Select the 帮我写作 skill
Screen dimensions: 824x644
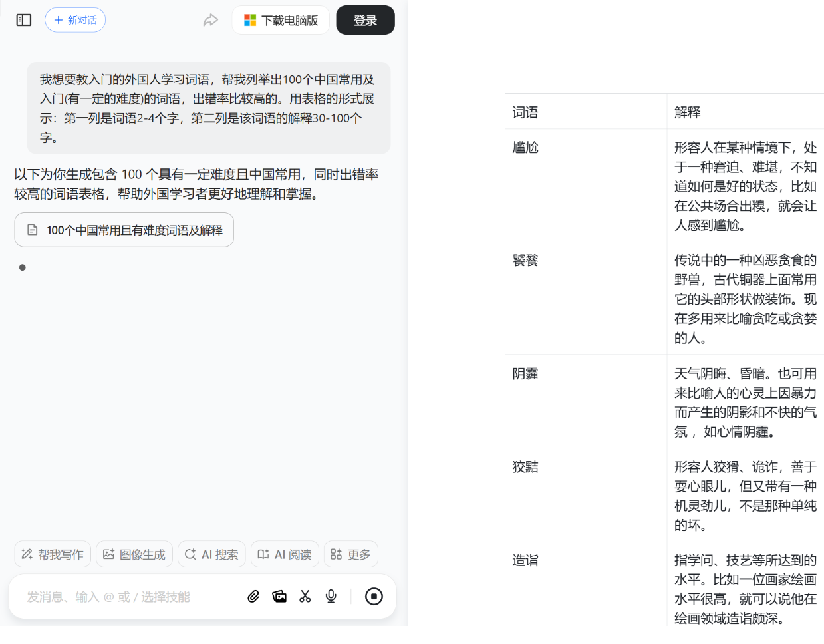tap(53, 554)
